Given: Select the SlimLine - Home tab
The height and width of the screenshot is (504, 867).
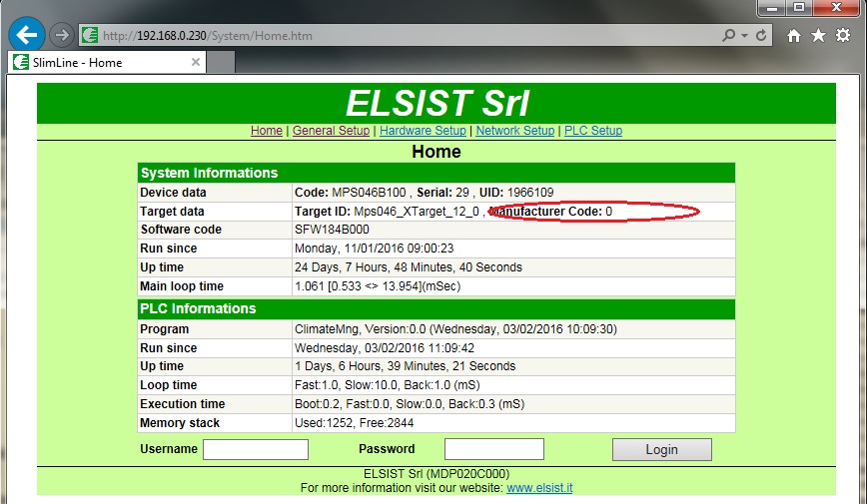Looking at the screenshot, I should click(107, 63).
